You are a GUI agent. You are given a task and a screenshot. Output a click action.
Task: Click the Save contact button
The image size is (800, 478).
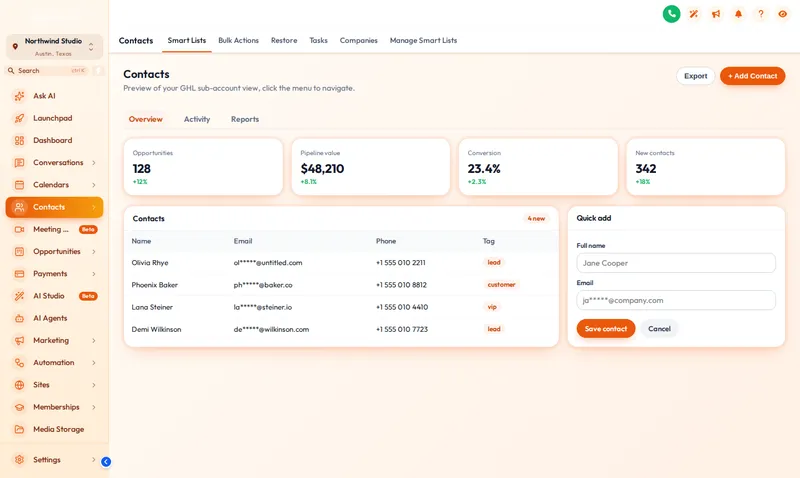pos(606,329)
